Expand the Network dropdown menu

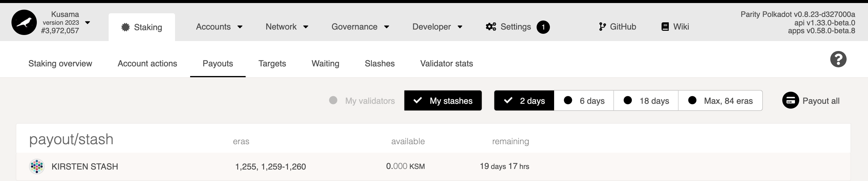[287, 27]
